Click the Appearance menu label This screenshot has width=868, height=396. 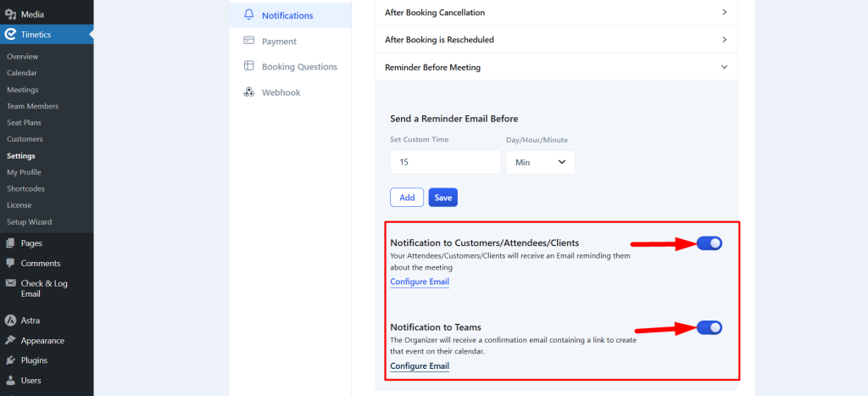click(42, 341)
